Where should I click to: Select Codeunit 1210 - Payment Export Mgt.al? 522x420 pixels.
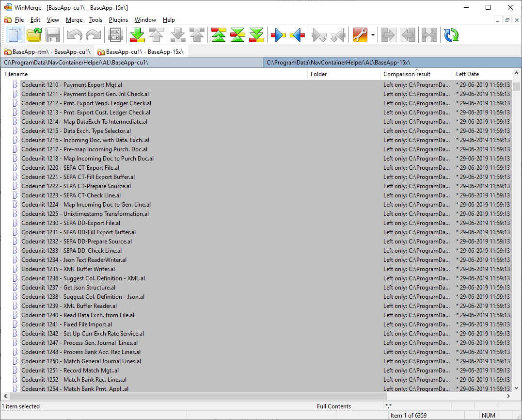click(72, 85)
